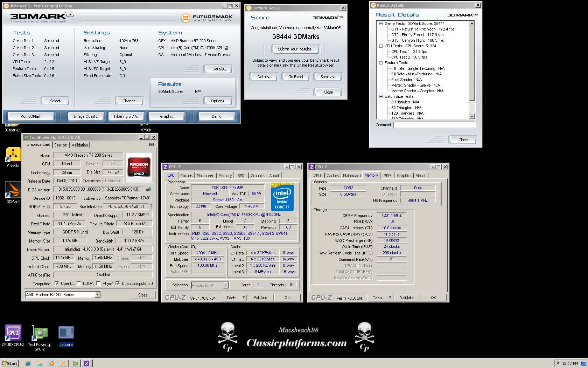
Task: Click Filtering & AA button
Action: (127, 116)
